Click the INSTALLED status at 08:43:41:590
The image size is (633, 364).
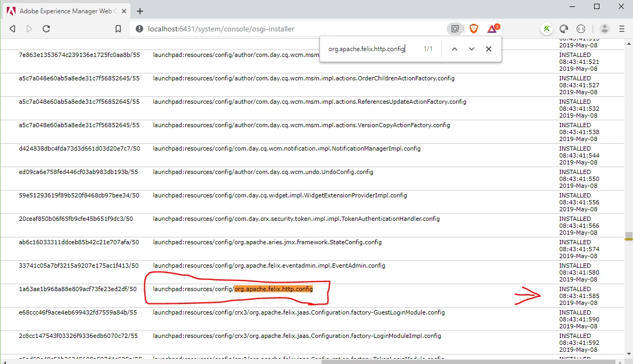(x=575, y=312)
